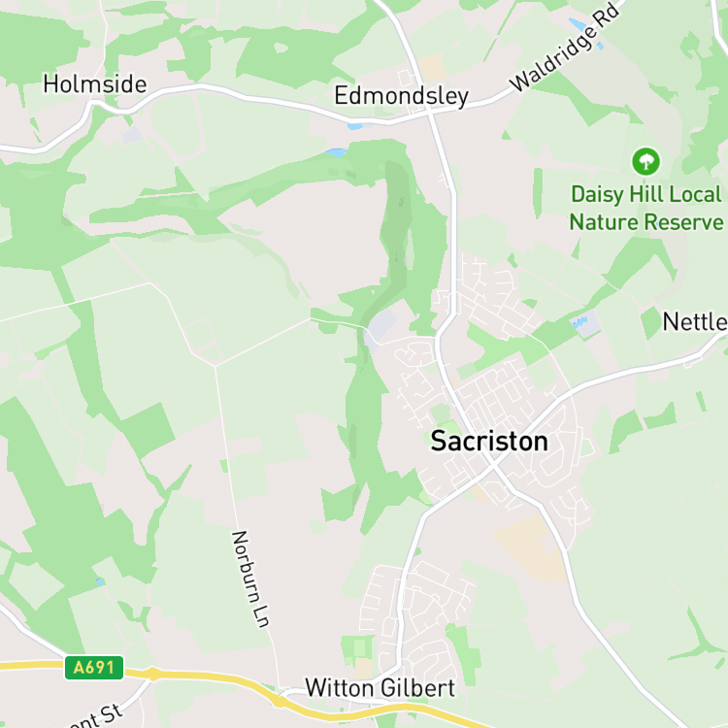Click the Waldridge Rd street label
Image resolution: width=728 pixels, height=728 pixels.
(x=564, y=48)
